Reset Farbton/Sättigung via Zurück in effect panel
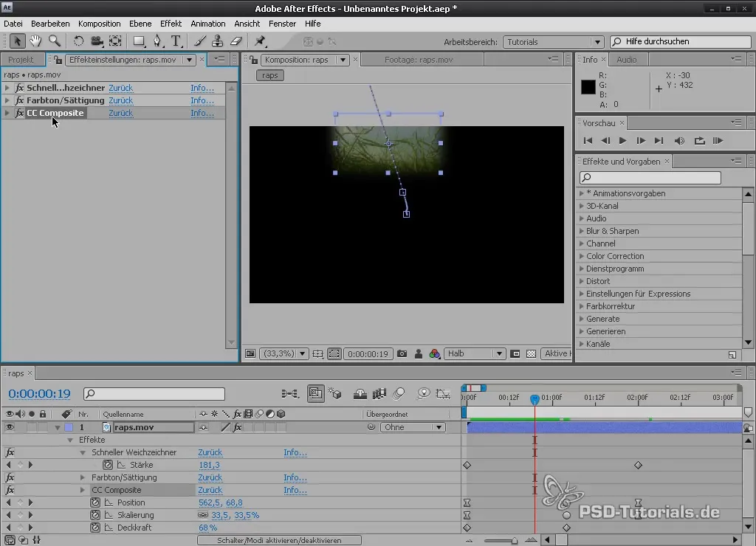 [x=121, y=100]
